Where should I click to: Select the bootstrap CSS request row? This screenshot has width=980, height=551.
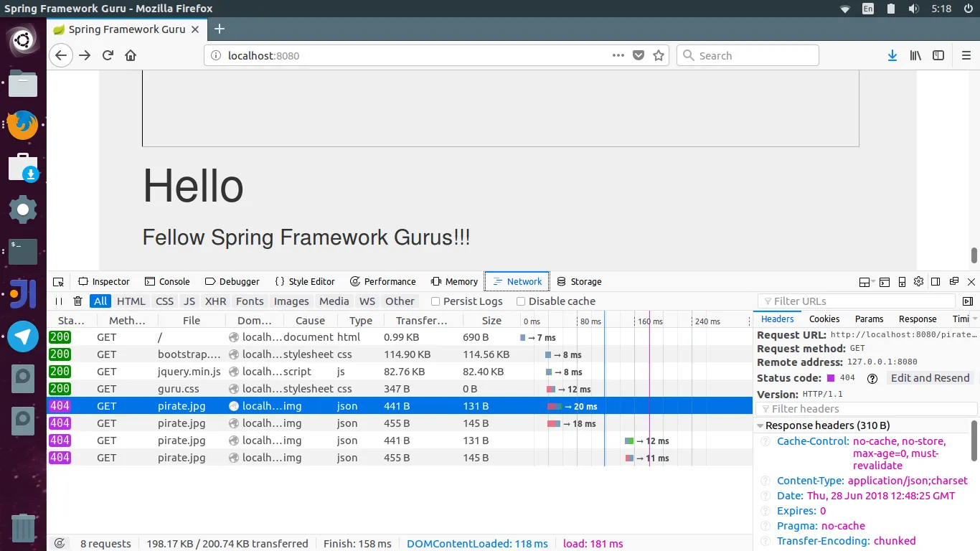(400, 354)
